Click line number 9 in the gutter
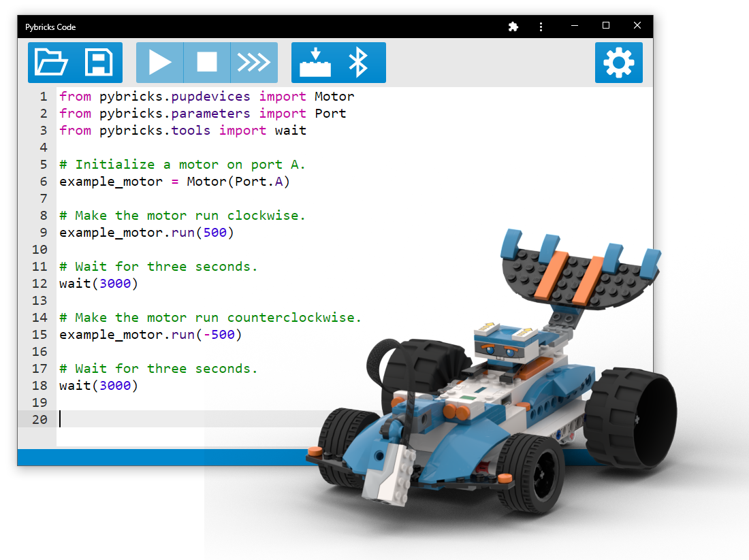The image size is (749, 560). pyautogui.click(x=43, y=232)
